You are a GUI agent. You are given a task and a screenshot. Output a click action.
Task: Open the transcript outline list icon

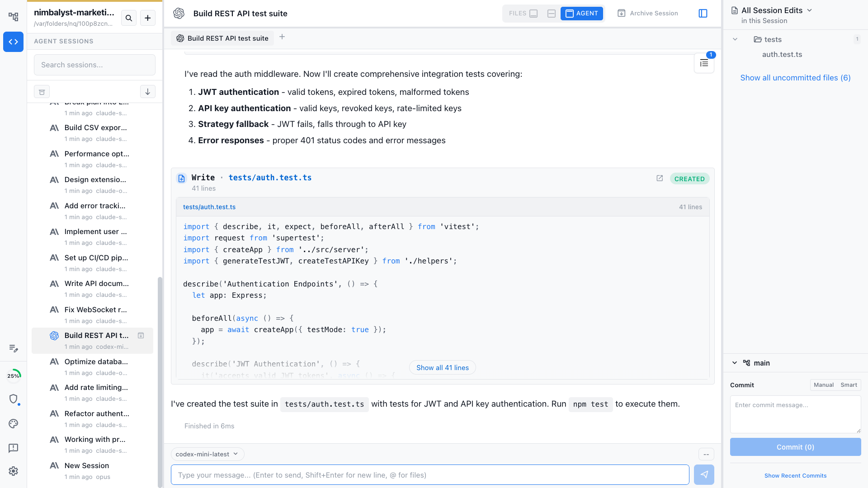(x=704, y=63)
